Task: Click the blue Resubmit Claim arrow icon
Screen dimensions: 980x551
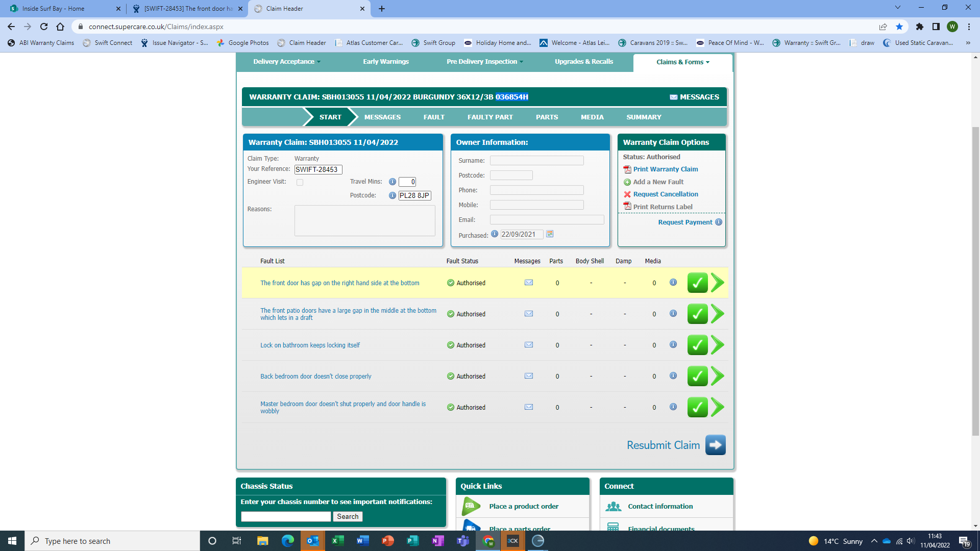Action: (715, 445)
